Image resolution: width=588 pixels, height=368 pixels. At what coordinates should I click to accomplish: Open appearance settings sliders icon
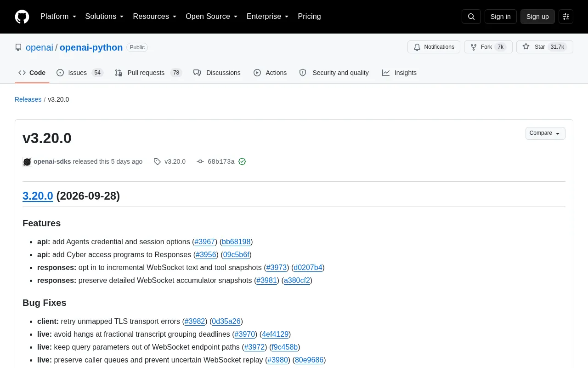click(566, 17)
